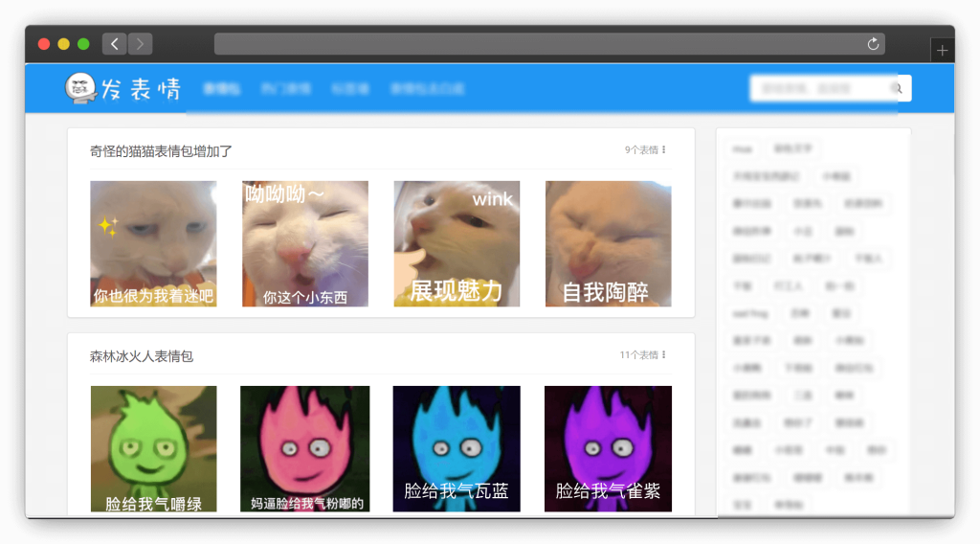Open options menu next to 9个表情
This screenshot has width=980, height=544.
point(664,150)
